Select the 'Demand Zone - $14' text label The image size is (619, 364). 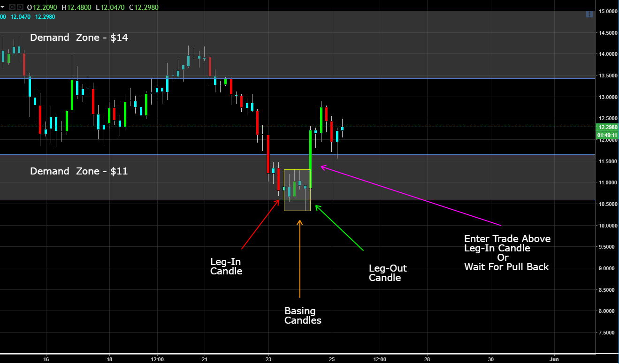pos(79,38)
